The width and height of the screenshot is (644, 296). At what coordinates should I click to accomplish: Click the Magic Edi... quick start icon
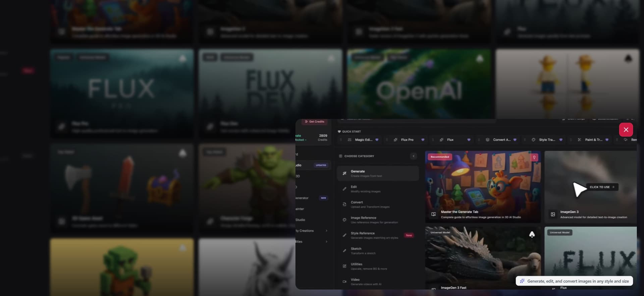(350, 140)
